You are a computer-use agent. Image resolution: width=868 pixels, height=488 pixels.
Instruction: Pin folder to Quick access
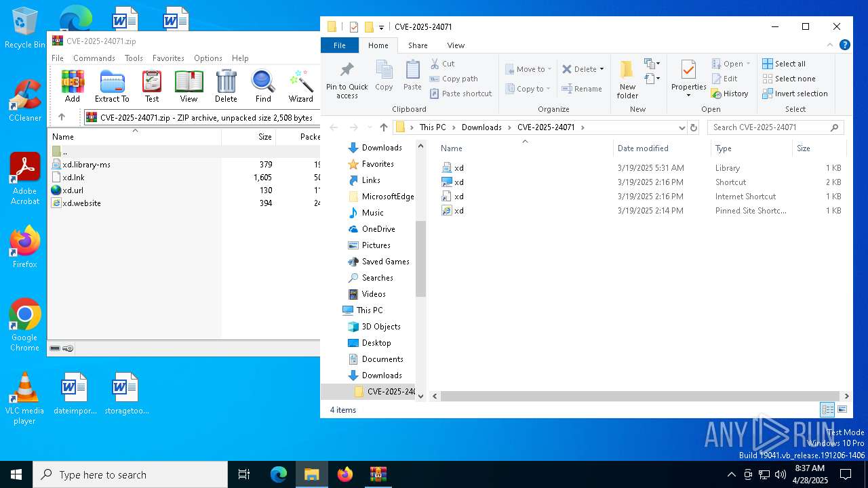tap(347, 80)
